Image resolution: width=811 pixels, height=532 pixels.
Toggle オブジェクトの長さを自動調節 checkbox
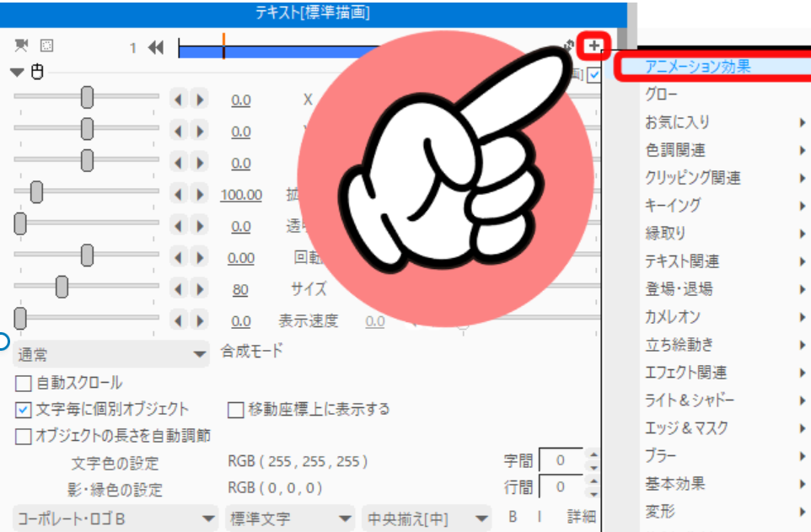click(x=24, y=436)
